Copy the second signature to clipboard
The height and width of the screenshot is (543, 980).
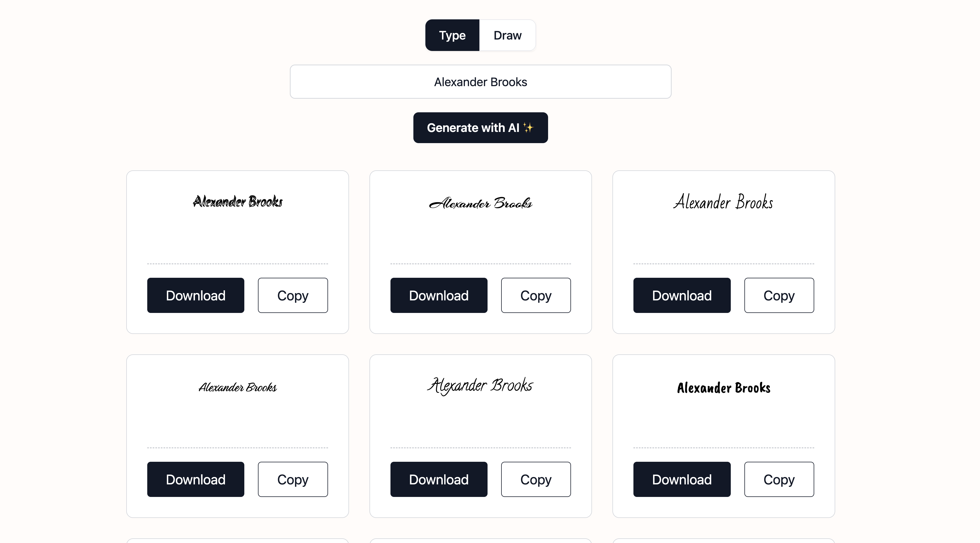pyautogui.click(x=535, y=295)
